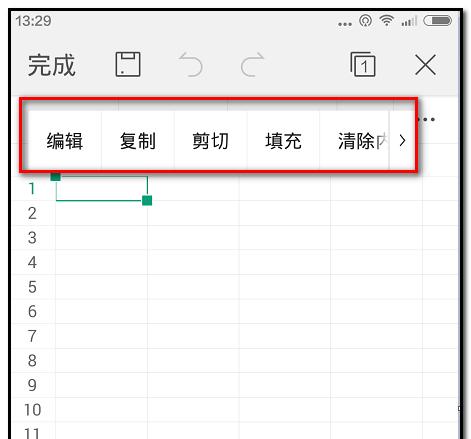
Task: Select row header 10
Action: [32, 410]
